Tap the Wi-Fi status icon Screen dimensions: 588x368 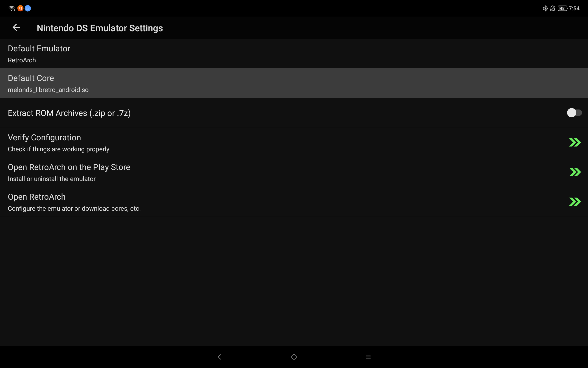tap(12, 8)
